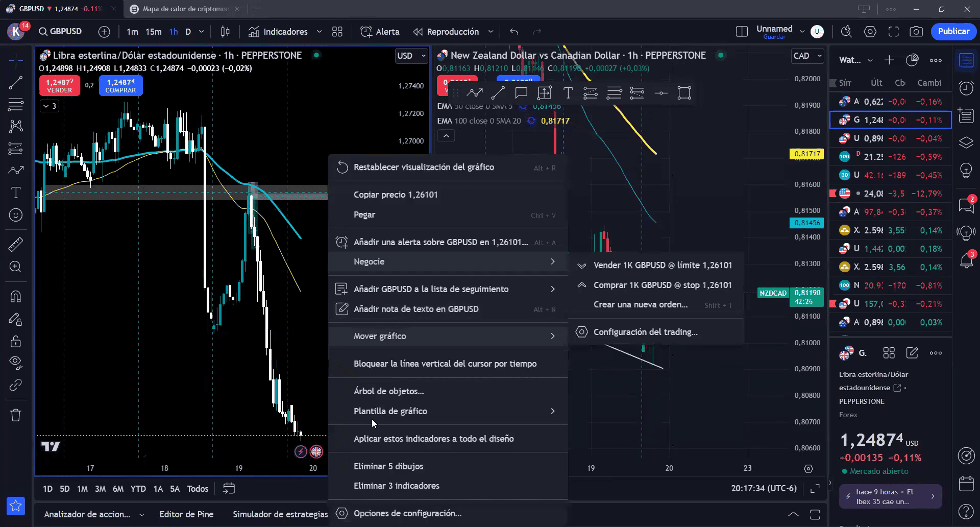
Task: Click the red VENDER 1,24872 button
Action: pos(60,85)
